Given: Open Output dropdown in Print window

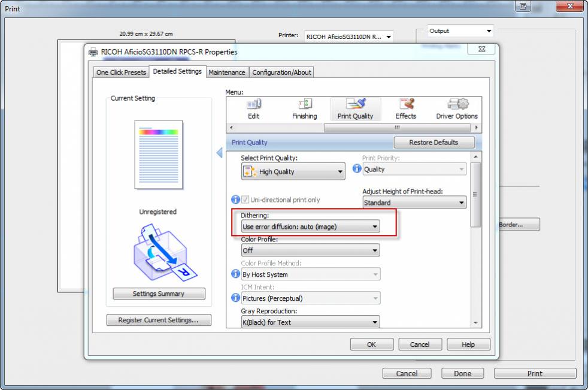Looking at the screenshot, I should tap(460, 31).
